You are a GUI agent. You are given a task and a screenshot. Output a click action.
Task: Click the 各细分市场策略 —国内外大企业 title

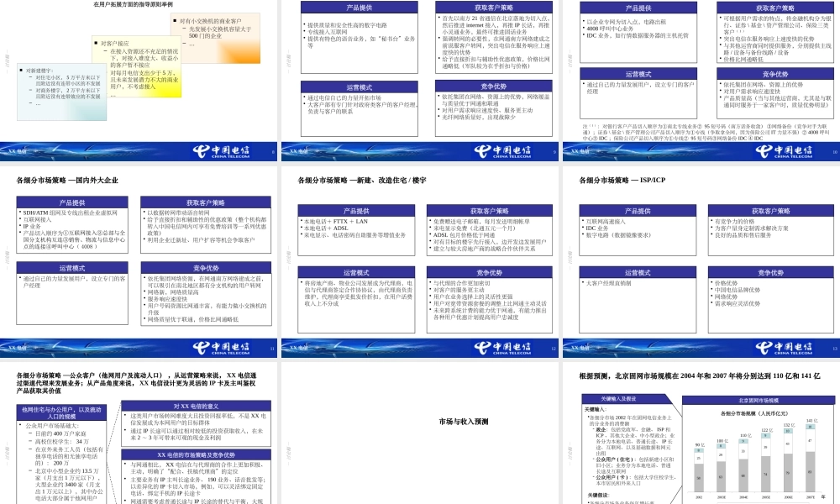click(x=67, y=181)
